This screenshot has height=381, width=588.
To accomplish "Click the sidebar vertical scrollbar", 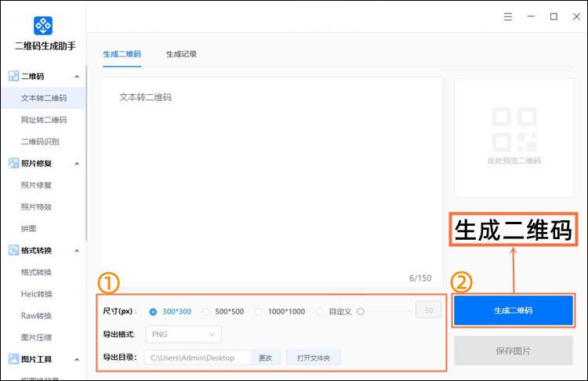I will click(x=86, y=154).
